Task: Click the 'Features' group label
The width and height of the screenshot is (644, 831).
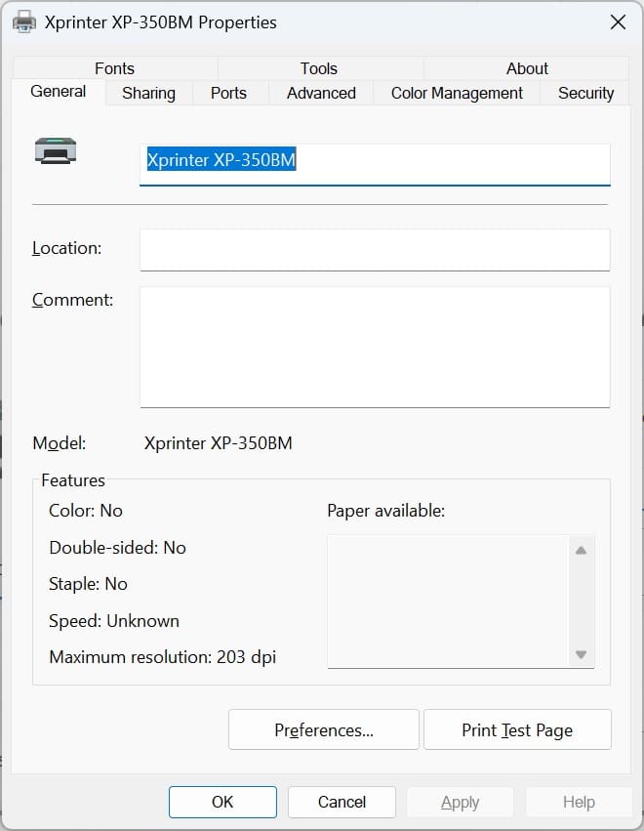Action: click(x=73, y=480)
